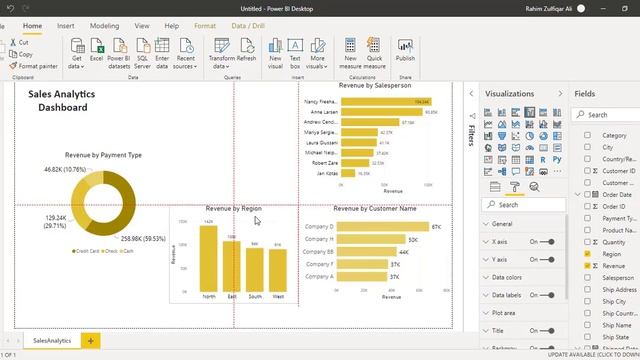The image size is (640, 360).
Task: Uncheck the Region field checkbox
Action: [x=587, y=253]
